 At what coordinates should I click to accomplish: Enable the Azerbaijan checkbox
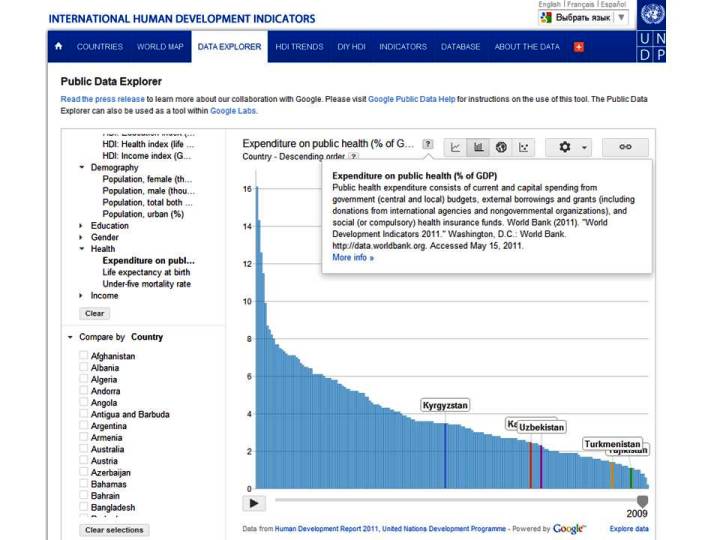[x=84, y=473]
